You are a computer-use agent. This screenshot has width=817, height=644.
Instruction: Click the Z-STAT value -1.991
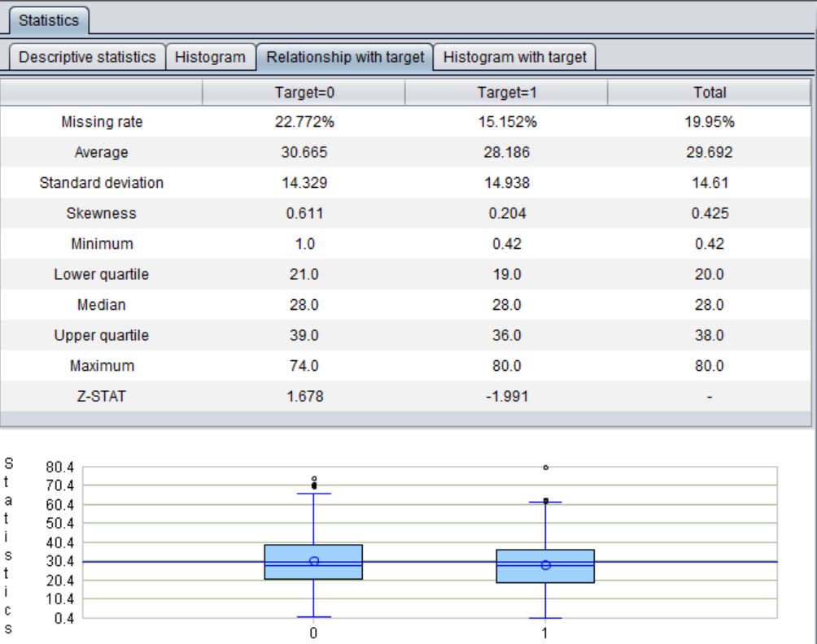(x=506, y=397)
